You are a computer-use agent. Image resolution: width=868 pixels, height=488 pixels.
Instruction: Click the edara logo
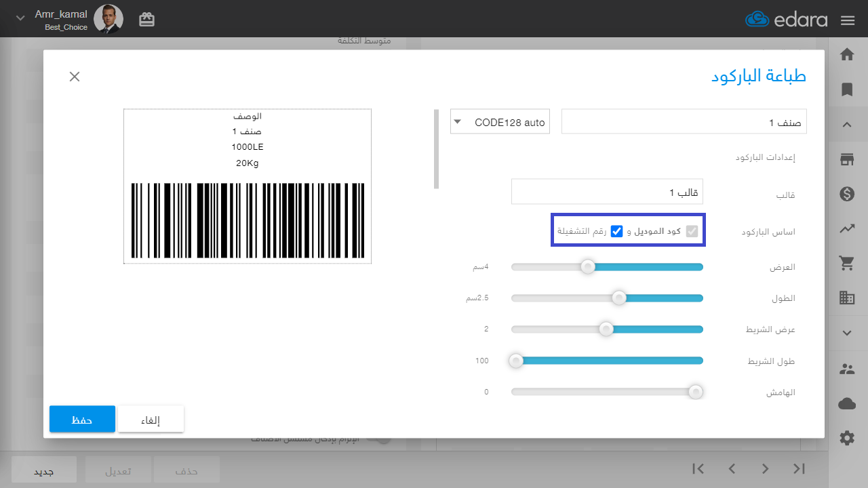tap(787, 20)
